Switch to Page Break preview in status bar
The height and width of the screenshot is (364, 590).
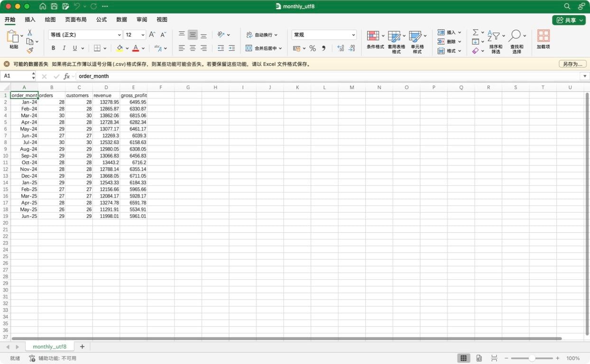click(x=494, y=358)
